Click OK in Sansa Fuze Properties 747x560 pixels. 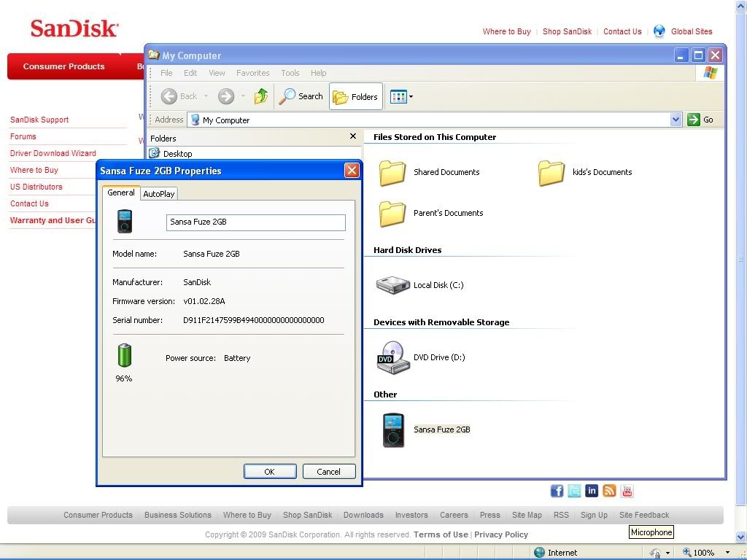270,472
